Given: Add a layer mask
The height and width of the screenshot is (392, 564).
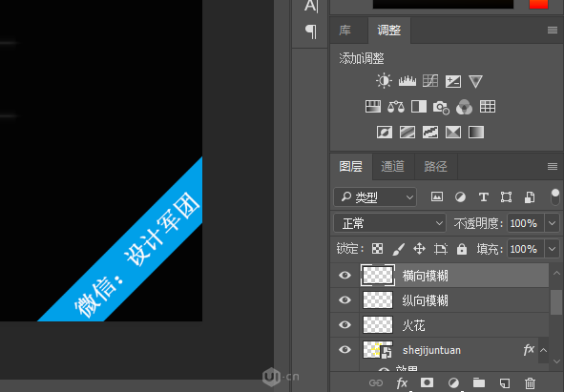Looking at the screenshot, I should click(x=427, y=382).
